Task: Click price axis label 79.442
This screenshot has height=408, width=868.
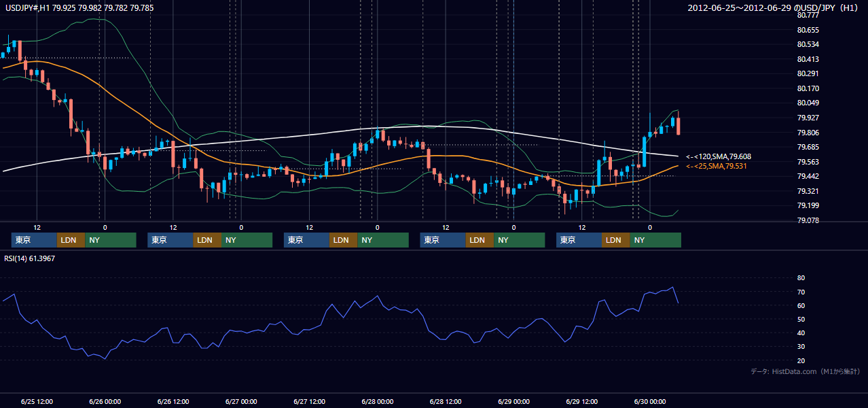Action: coord(808,176)
